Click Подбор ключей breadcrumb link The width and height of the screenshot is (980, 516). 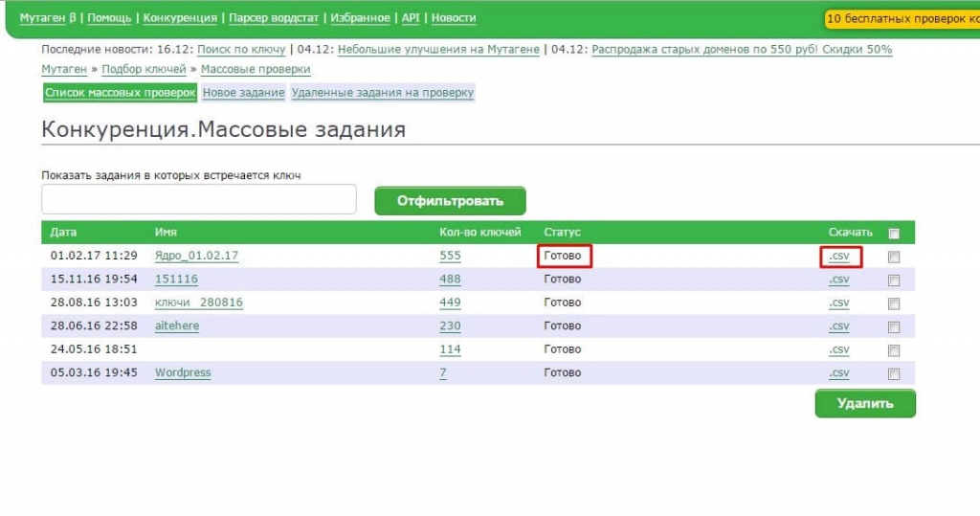pos(144,70)
